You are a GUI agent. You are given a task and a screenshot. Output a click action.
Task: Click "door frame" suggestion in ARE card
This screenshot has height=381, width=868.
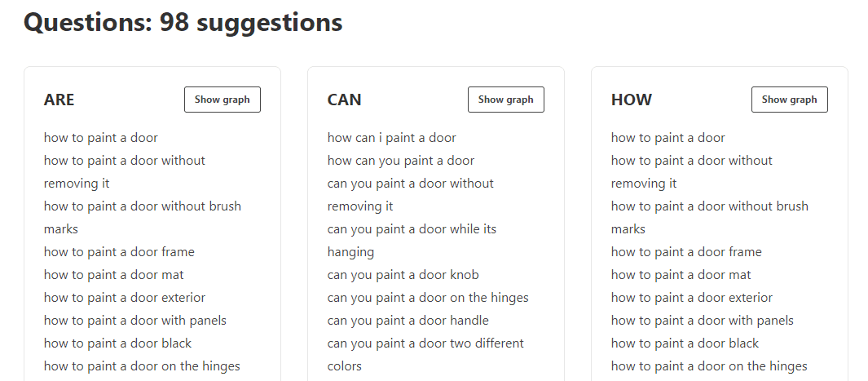coord(119,252)
